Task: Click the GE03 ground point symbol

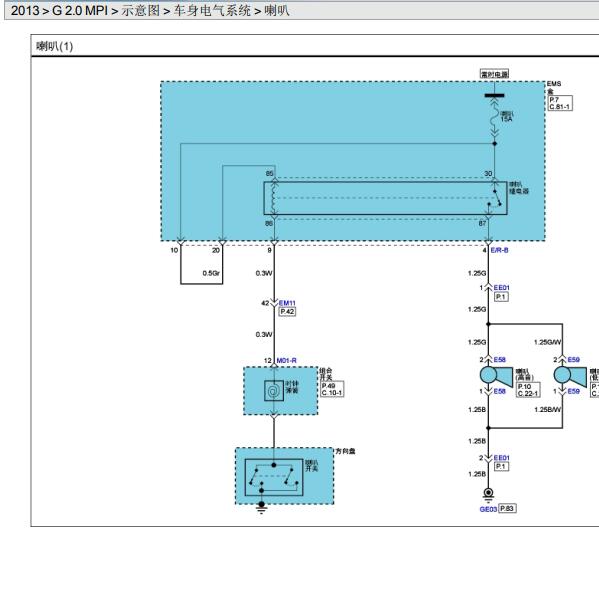Action: (488, 494)
